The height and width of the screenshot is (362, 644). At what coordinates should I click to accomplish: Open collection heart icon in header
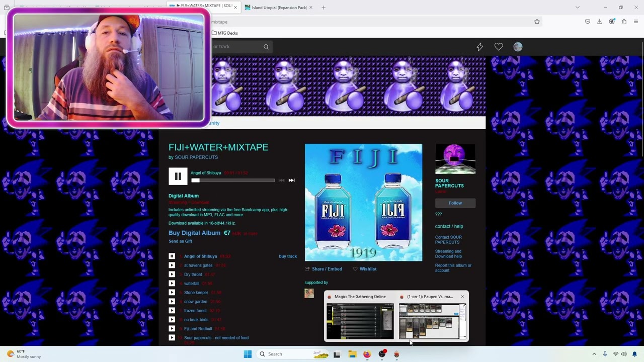499,47
